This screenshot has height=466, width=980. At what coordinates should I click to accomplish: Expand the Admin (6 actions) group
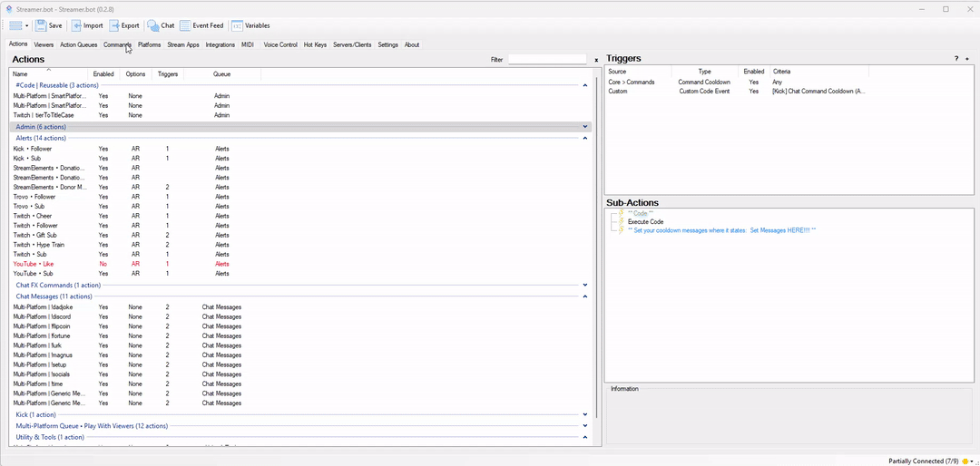tap(585, 127)
